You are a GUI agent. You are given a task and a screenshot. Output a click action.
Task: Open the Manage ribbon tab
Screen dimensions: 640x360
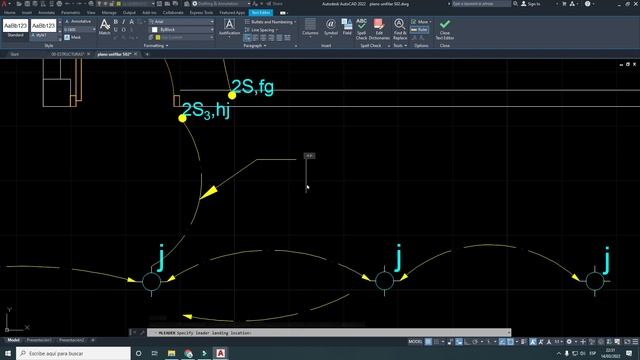pos(109,13)
